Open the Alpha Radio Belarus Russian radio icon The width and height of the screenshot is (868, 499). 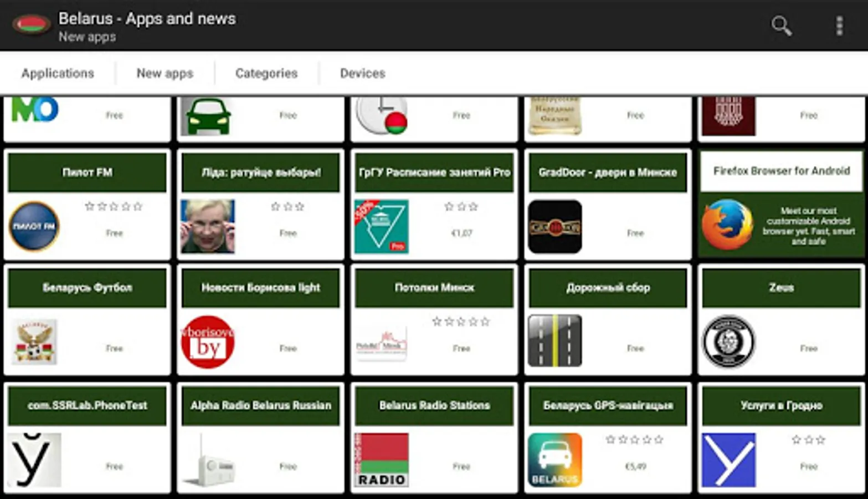tap(209, 460)
